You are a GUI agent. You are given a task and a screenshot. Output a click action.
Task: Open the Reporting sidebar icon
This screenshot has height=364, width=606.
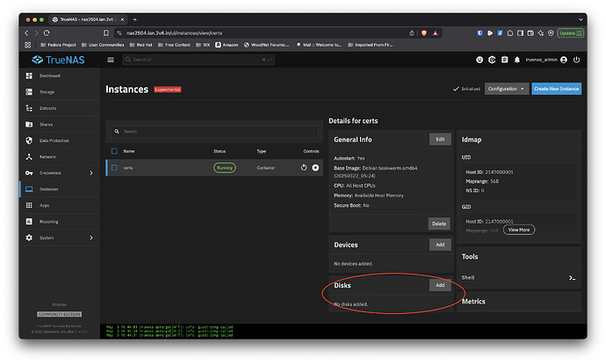pyautogui.click(x=29, y=222)
